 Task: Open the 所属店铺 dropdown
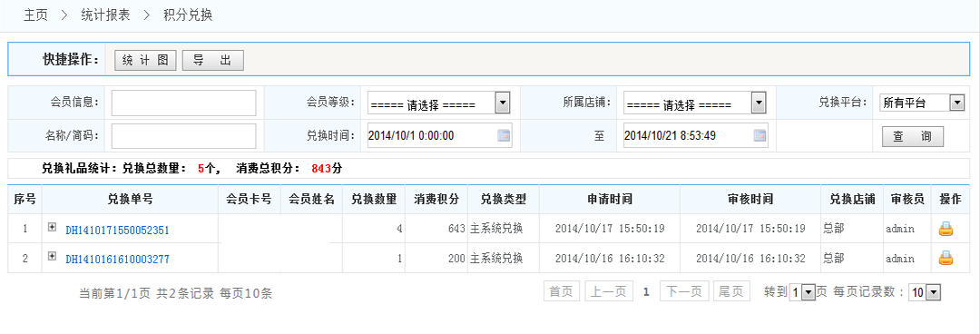point(695,103)
